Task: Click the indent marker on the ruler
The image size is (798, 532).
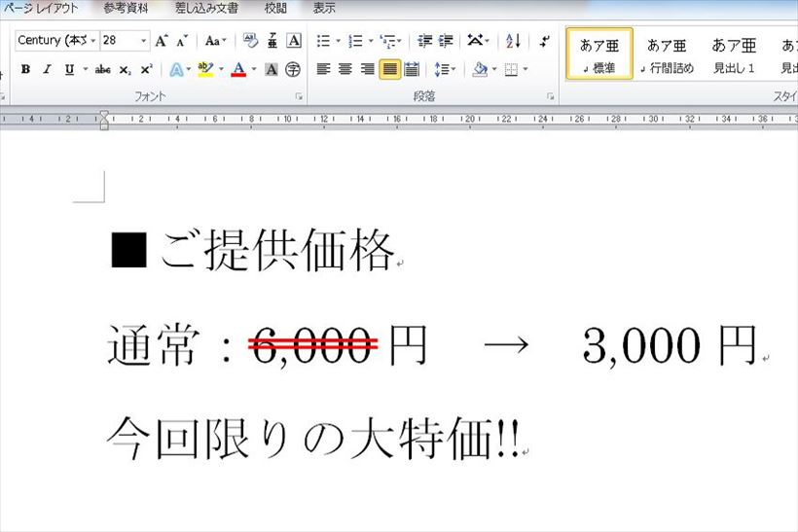Action: [104, 120]
